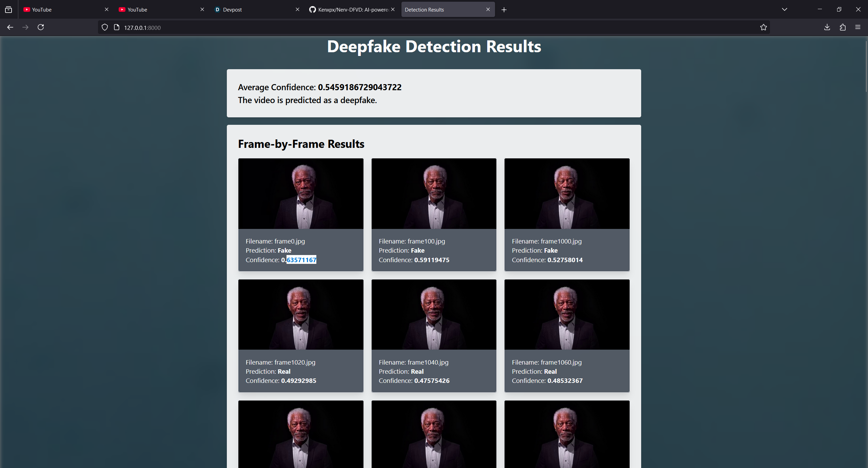
Task: Click the frame0.jpg thumbnail image
Action: coord(301,194)
